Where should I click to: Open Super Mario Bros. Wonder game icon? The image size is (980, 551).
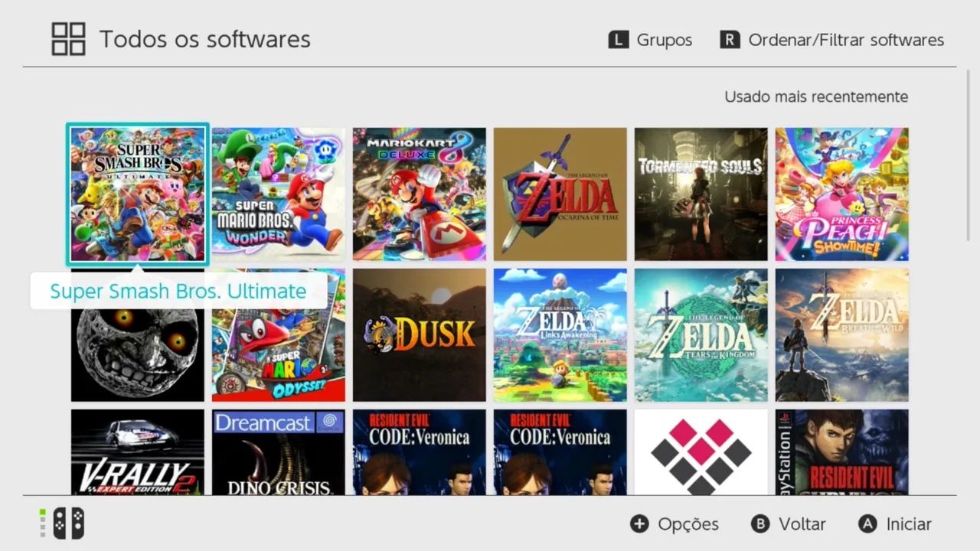(x=279, y=194)
